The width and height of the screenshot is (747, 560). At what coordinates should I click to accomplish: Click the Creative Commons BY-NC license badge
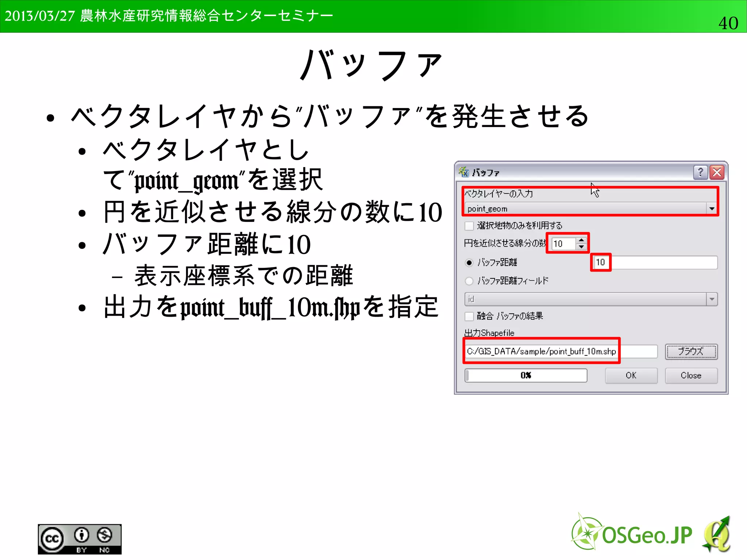(80, 539)
